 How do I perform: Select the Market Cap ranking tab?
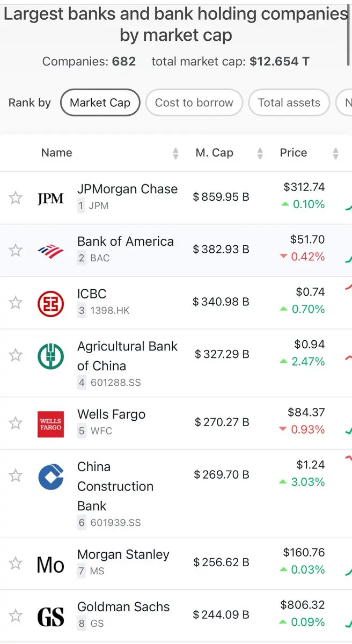(100, 103)
